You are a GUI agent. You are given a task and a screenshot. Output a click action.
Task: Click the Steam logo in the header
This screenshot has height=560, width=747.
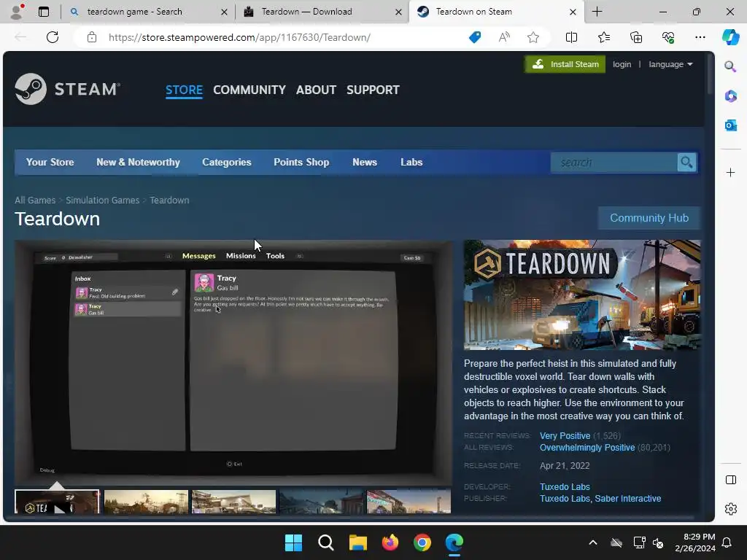tap(68, 89)
